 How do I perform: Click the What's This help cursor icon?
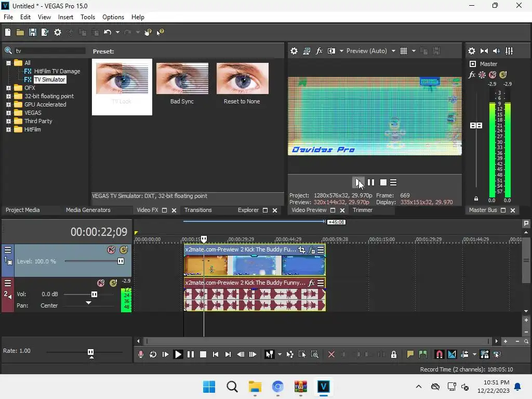[x=161, y=32]
